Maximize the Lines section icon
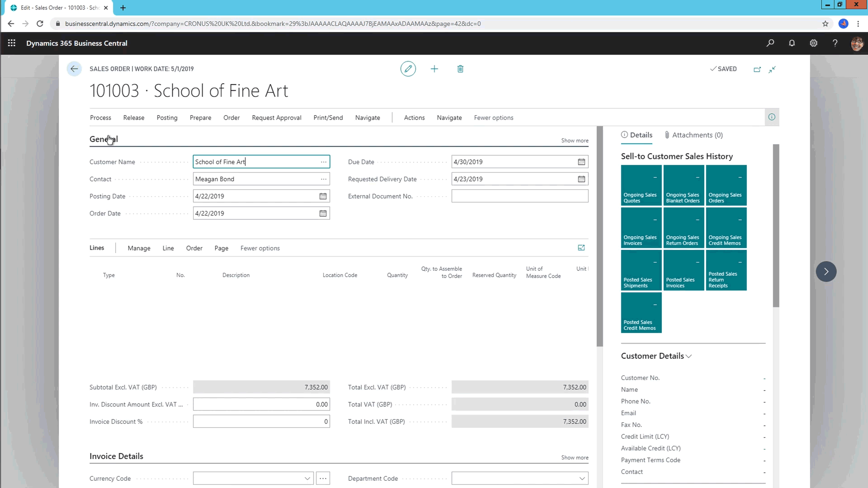 coord(581,248)
